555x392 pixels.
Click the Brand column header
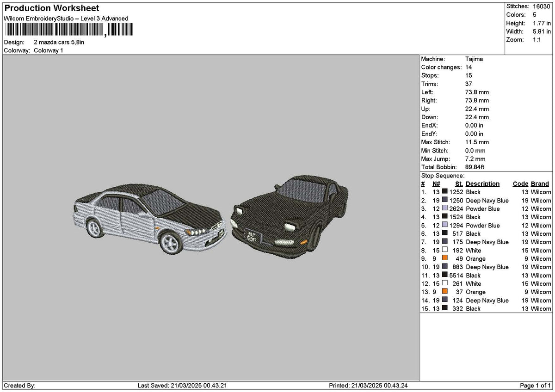(540, 184)
